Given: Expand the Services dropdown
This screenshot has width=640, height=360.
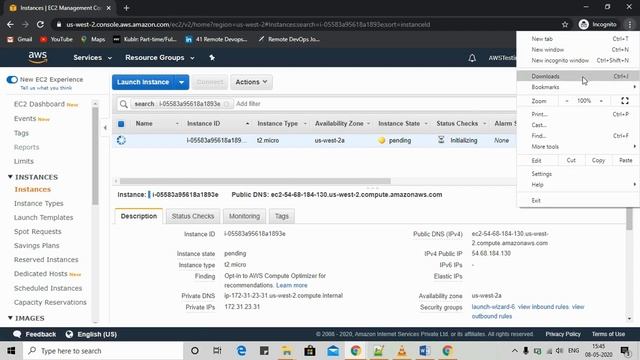Looking at the screenshot, I should coord(93,58).
